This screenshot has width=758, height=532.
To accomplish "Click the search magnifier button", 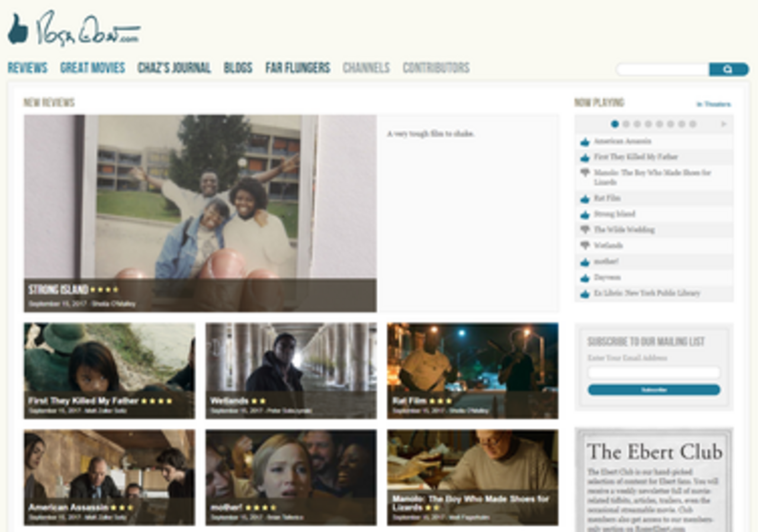I will pyautogui.click(x=728, y=69).
